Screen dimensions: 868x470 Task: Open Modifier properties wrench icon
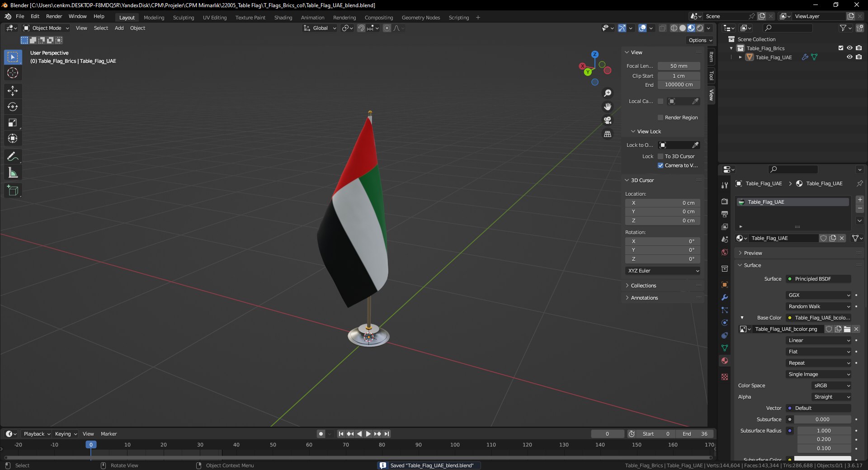[725, 297]
